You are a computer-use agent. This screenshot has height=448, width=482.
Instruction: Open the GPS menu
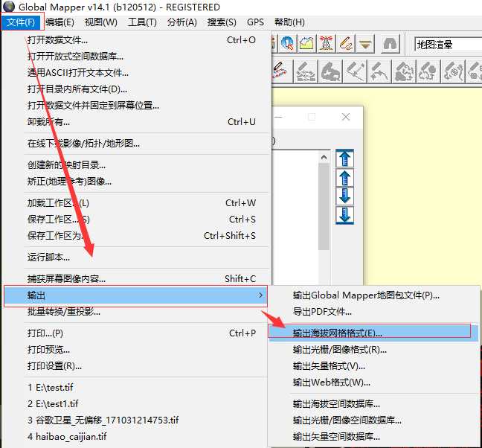click(x=255, y=22)
